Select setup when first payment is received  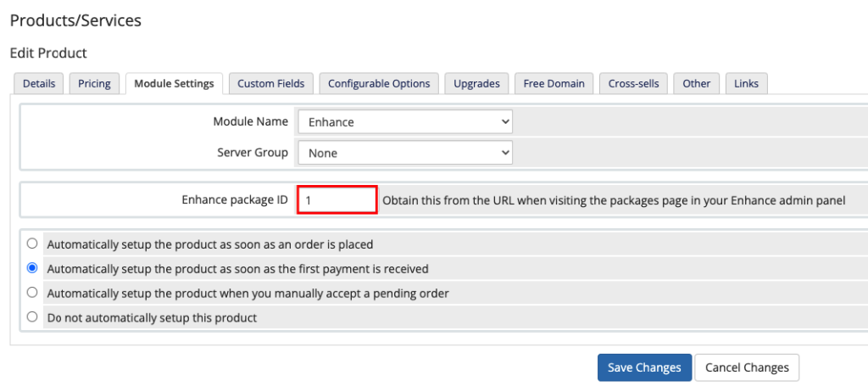click(x=32, y=268)
